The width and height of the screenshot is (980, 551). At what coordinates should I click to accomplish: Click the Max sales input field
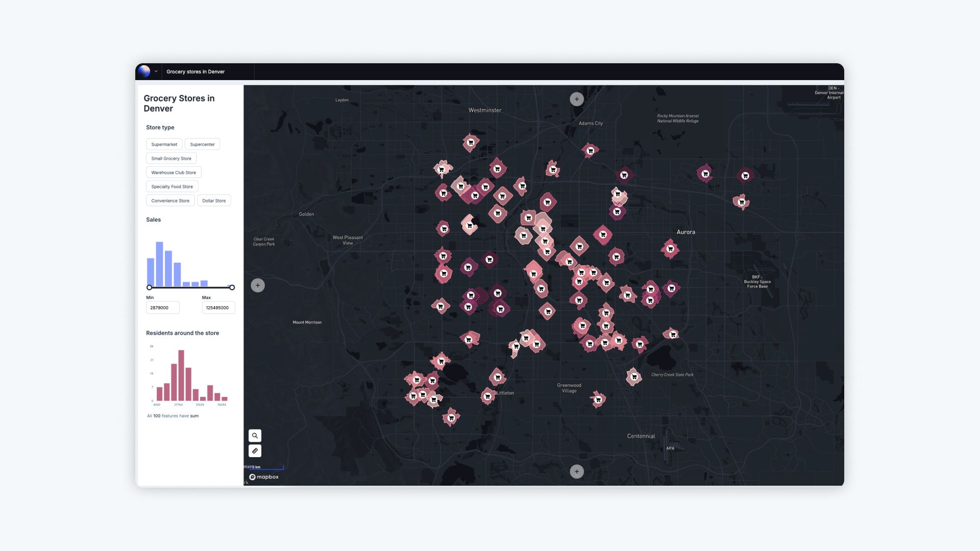pos(218,308)
